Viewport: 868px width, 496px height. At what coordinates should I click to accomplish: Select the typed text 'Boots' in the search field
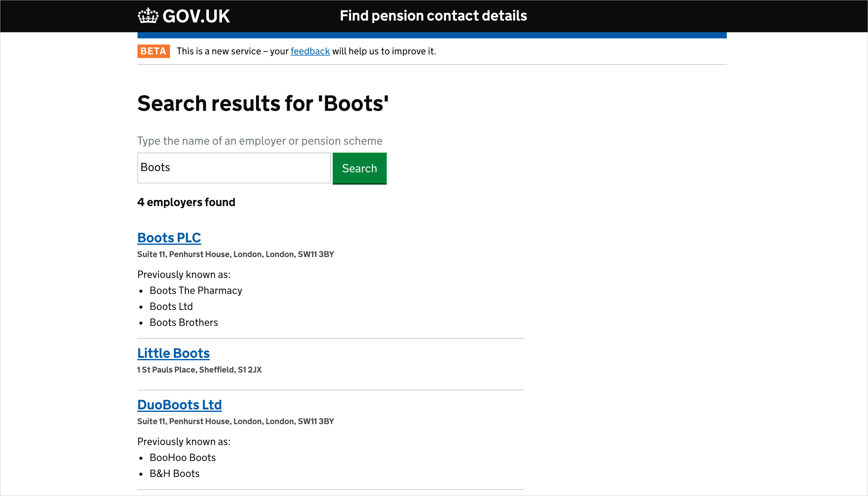pyautogui.click(x=155, y=167)
